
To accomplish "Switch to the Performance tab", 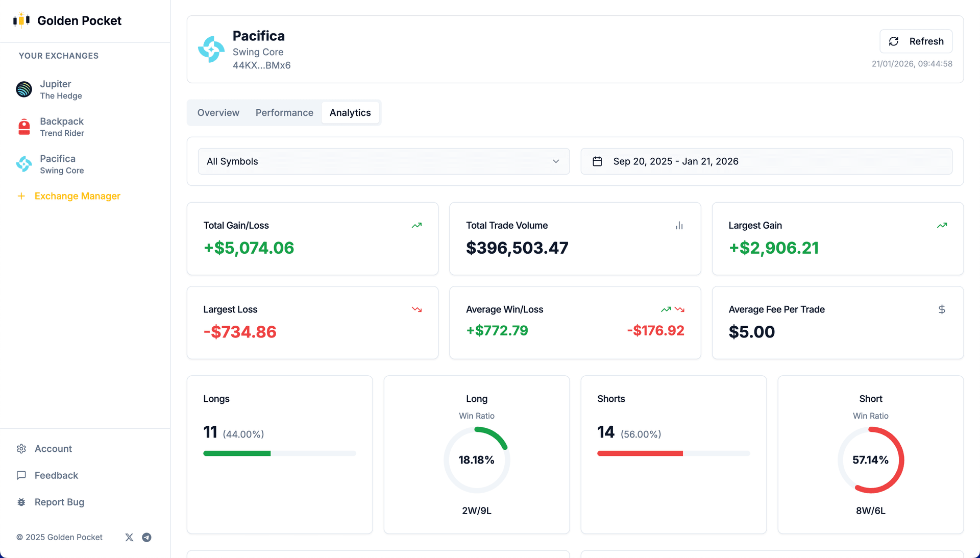I will (284, 112).
